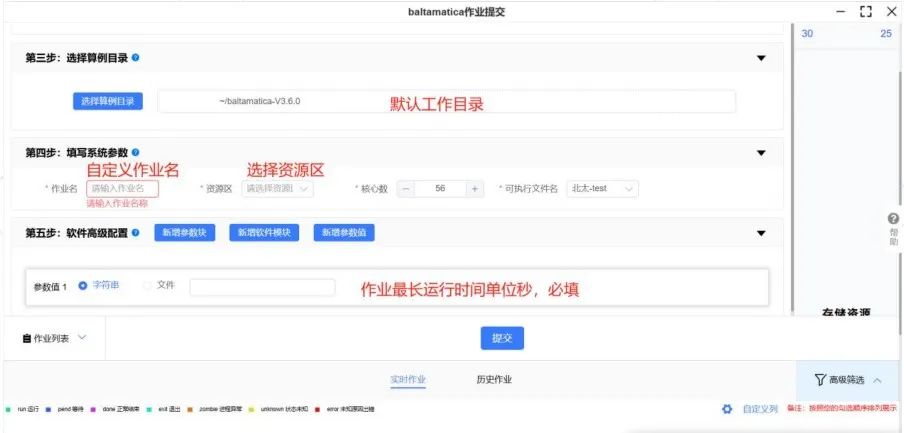Viewport: 904px width, 433px height.
Task: Open the 帮助 side help icon
Action: [x=893, y=220]
